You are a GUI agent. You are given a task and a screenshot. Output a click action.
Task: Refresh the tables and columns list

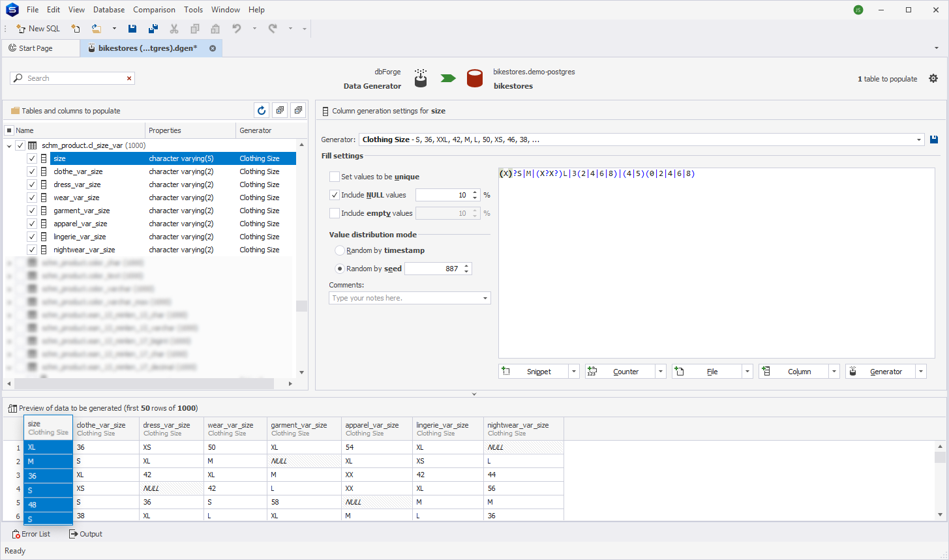(262, 111)
